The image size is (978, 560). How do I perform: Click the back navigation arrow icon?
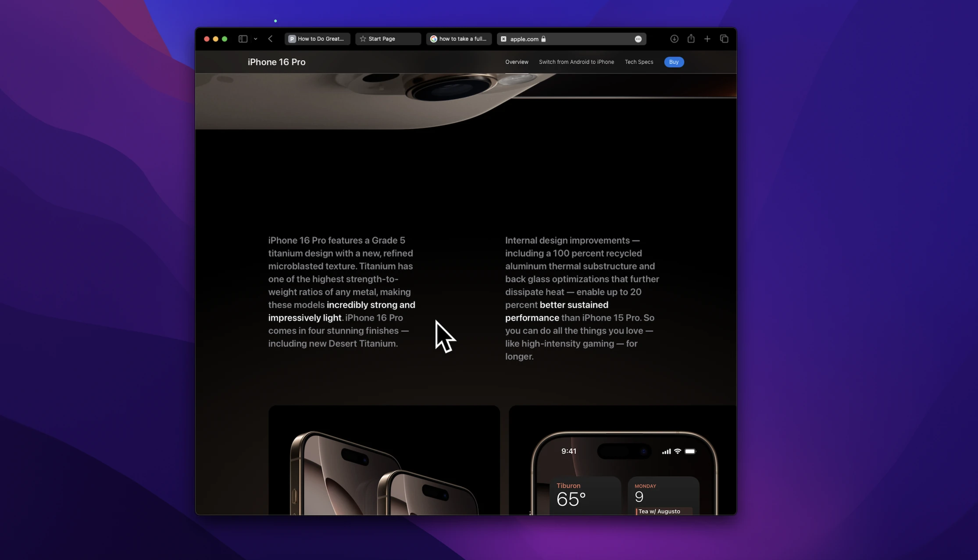(270, 38)
